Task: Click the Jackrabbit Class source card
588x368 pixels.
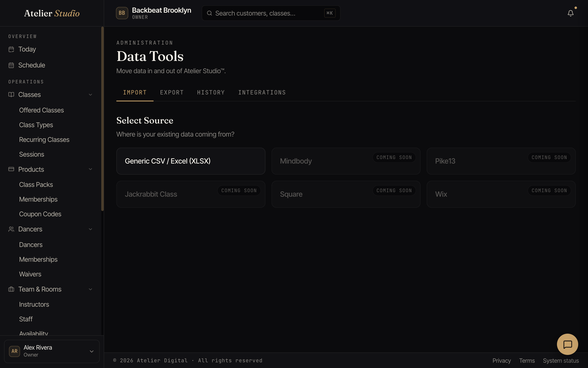Action: (191, 194)
